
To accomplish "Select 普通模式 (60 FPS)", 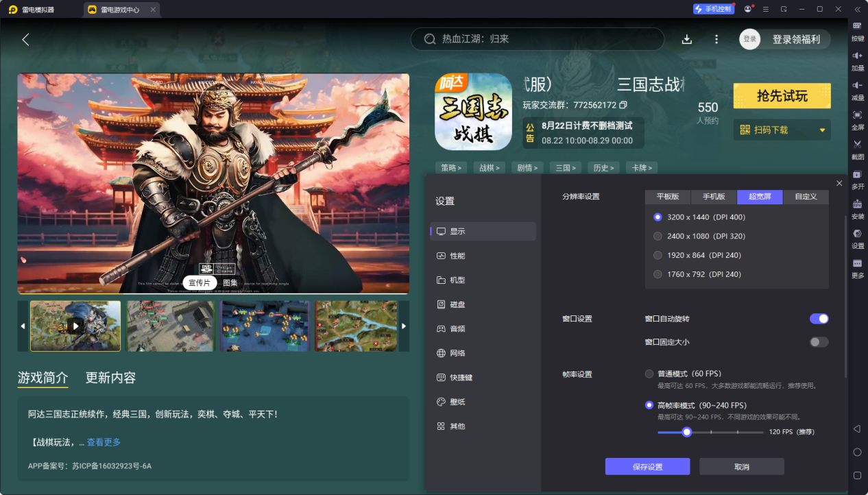I will pyautogui.click(x=649, y=374).
